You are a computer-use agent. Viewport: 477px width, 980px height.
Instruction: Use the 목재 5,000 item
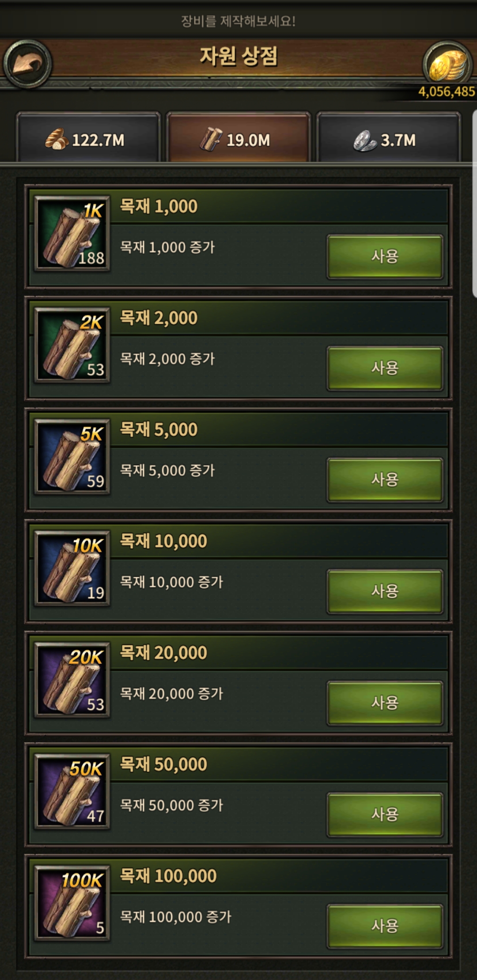tap(385, 480)
